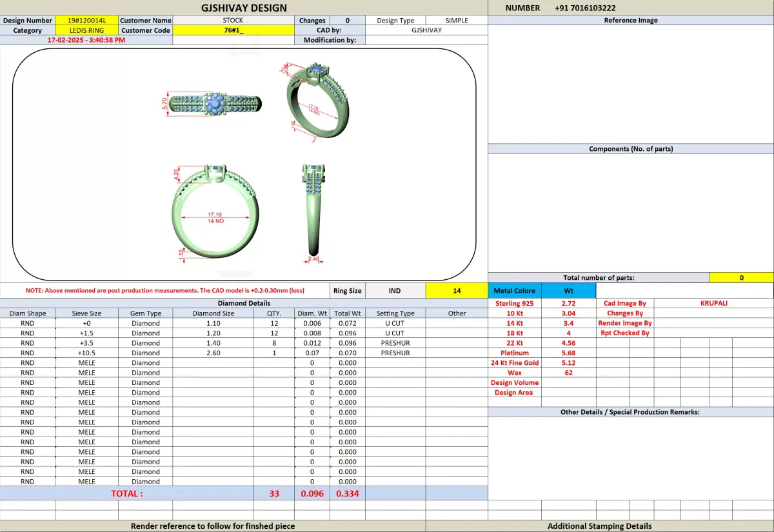Select the Other Details / Special Production Remarks header

click(x=631, y=412)
